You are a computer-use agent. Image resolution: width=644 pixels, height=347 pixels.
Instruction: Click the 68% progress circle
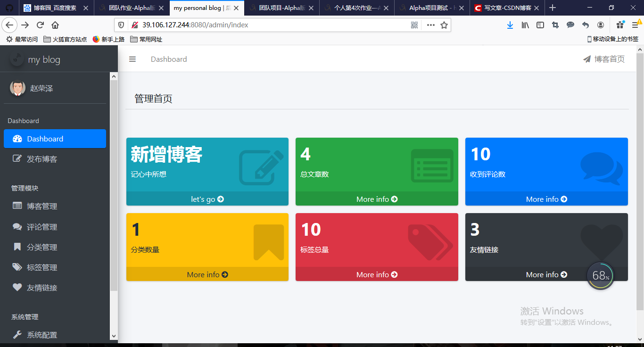pos(600,275)
